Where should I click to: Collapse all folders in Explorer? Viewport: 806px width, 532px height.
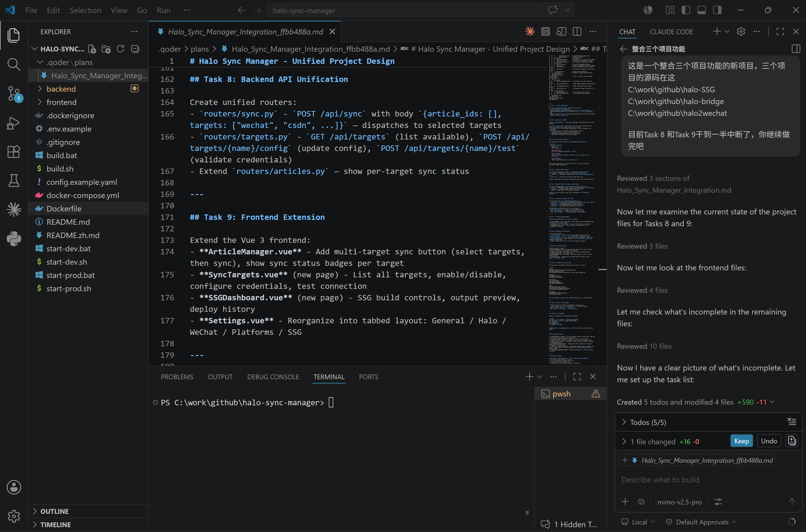point(135,49)
